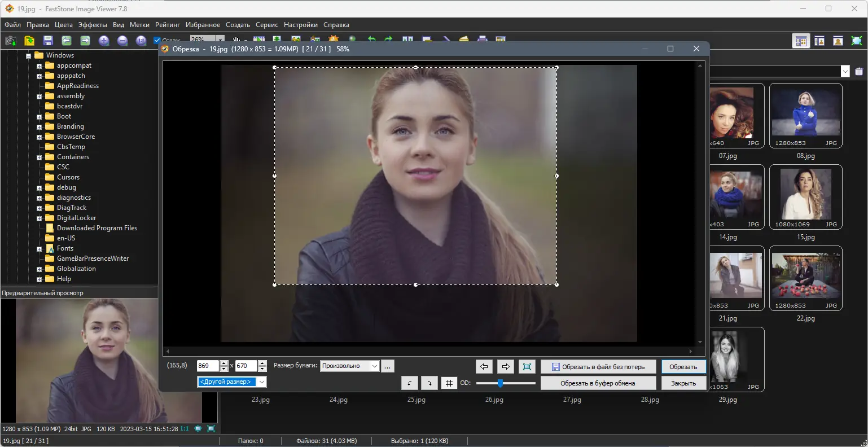Click Обрезать в буфер обмена button
The width and height of the screenshot is (868, 447).
(x=598, y=383)
